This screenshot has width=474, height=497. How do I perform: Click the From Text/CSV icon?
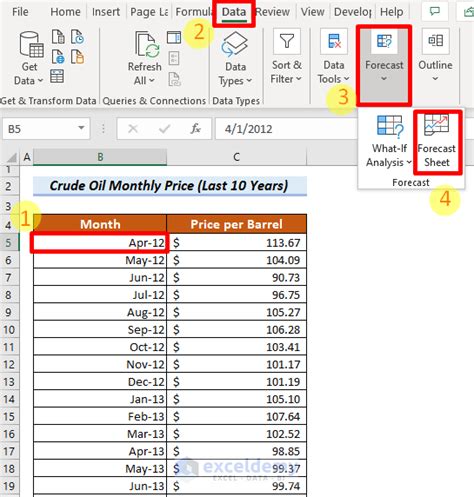(58, 37)
